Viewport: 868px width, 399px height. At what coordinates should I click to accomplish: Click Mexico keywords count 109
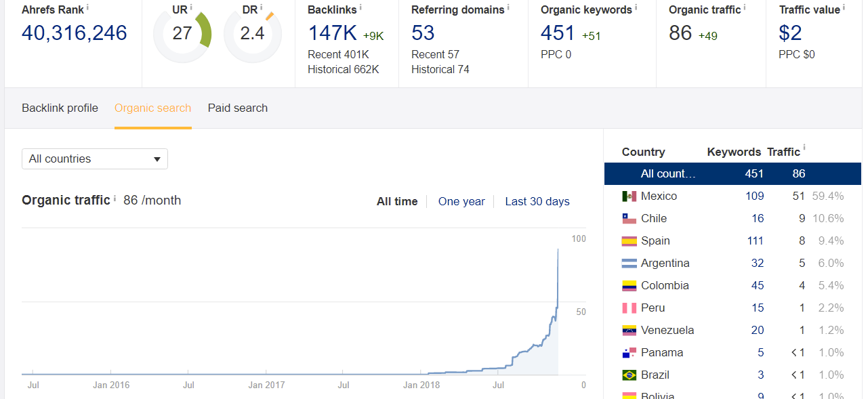[x=754, y=196]
